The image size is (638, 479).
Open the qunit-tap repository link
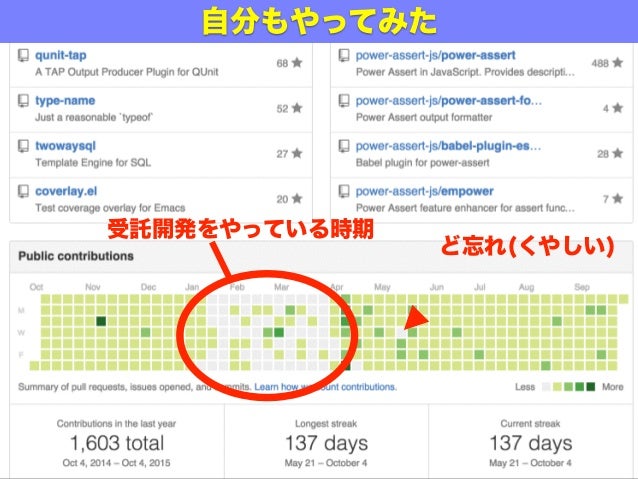point(61,55)
